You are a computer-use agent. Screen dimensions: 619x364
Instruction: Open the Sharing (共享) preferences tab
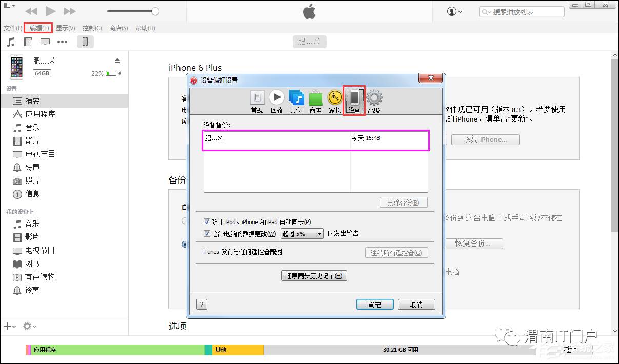[296, 102]
